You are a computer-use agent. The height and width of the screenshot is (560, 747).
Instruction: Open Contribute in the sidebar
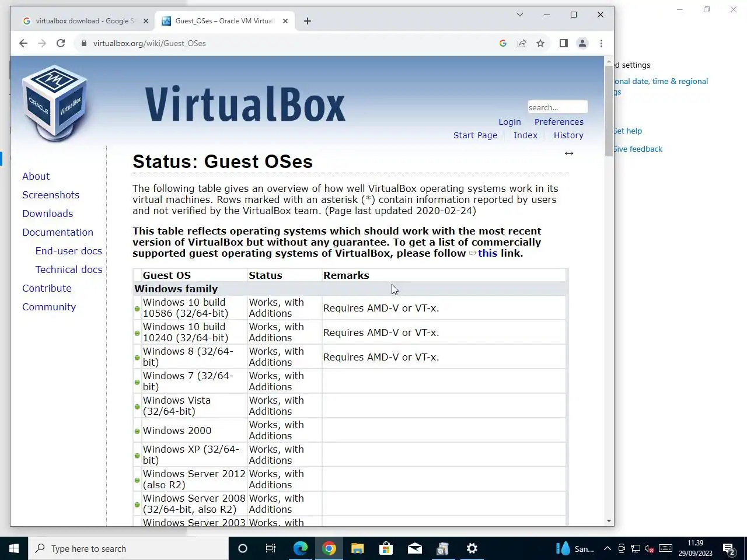pos(47,288)
